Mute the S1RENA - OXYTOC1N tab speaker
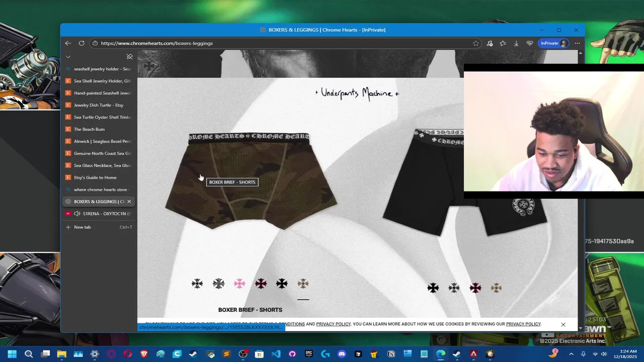Viewport: 644px width, 362px height. click(x=77, y=214)
